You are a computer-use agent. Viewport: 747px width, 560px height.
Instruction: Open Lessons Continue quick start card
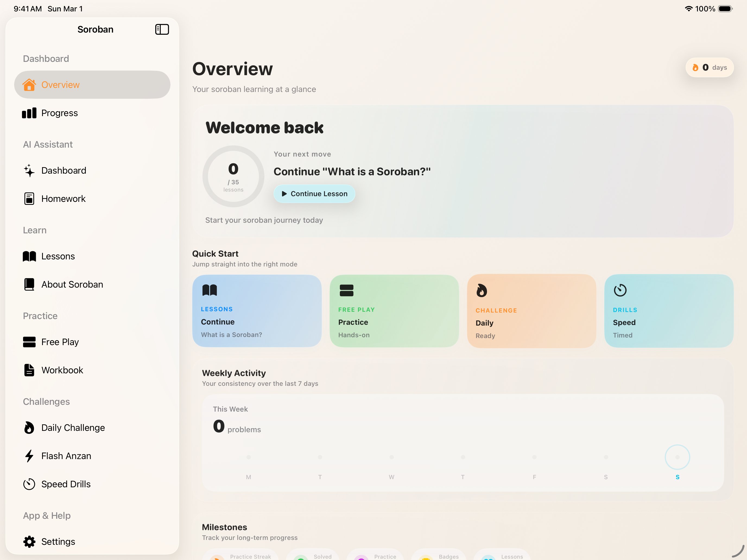(257, 311)
